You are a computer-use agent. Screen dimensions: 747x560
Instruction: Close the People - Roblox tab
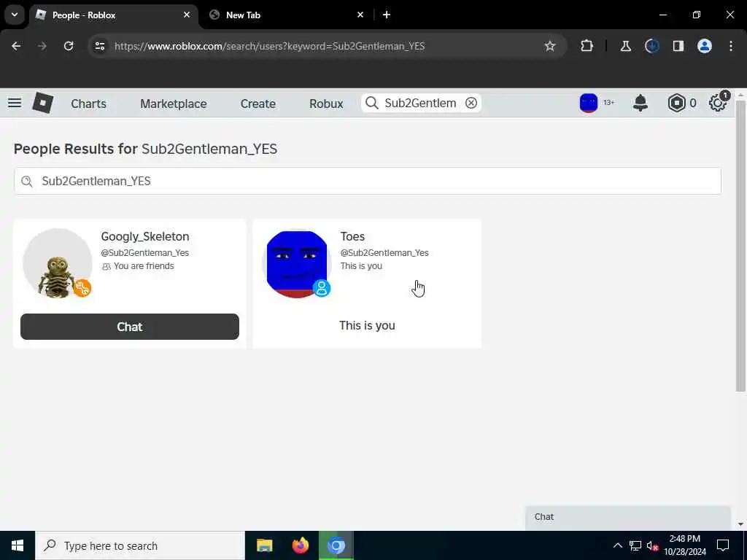[x=187, y=15]
